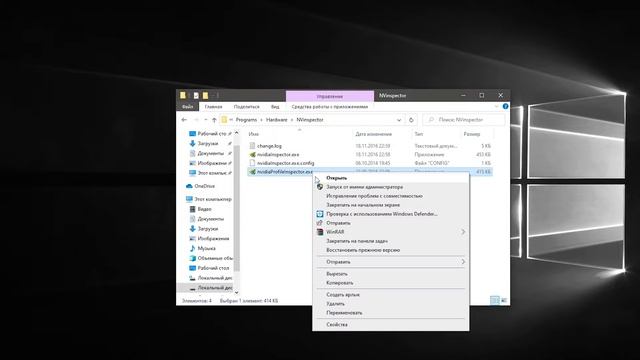
Task: Switch to Главная ribbon tab
Action: 213,107
